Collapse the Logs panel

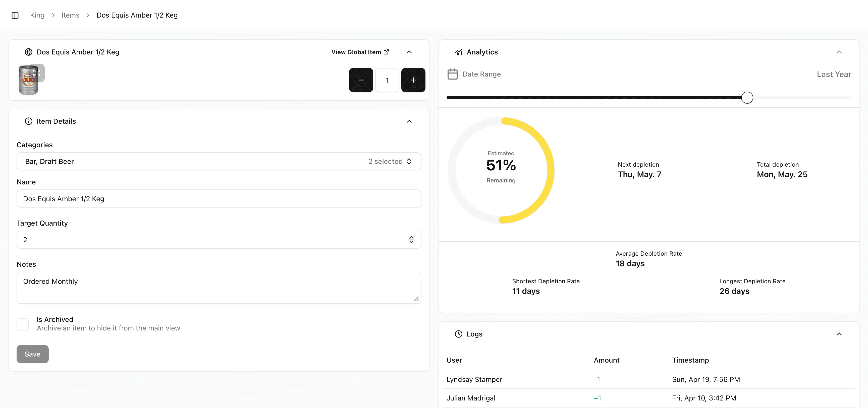[x=839, y=334]
